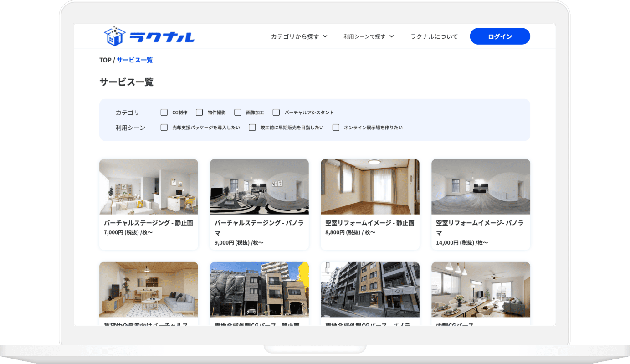Click the サービス一覧 page heading
The image size is (630, 364).
tap(127, 82)
